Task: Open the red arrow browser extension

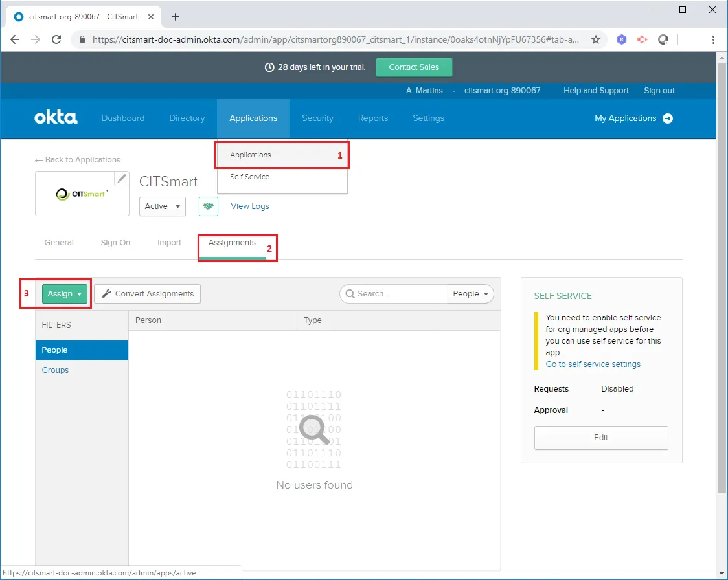Action: coord(642,40)
